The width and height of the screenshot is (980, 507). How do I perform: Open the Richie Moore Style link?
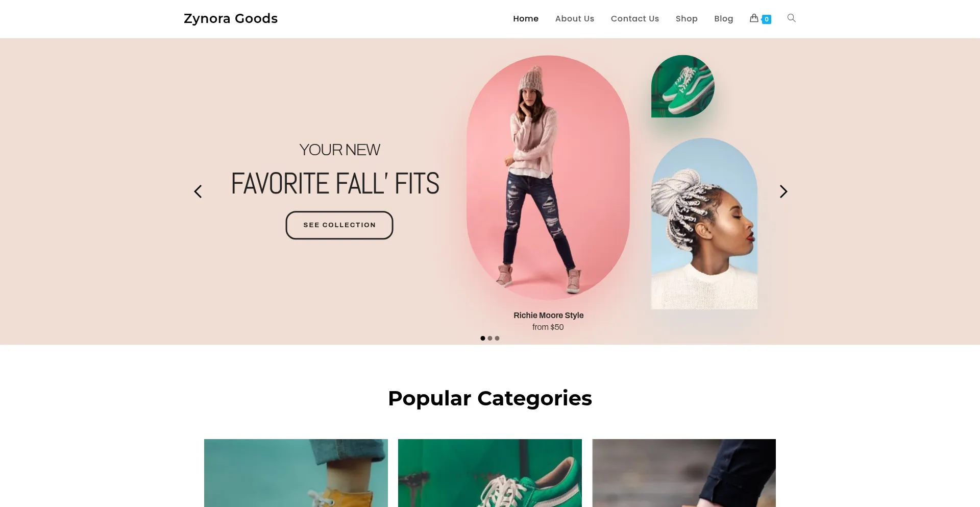pos(549,315)
